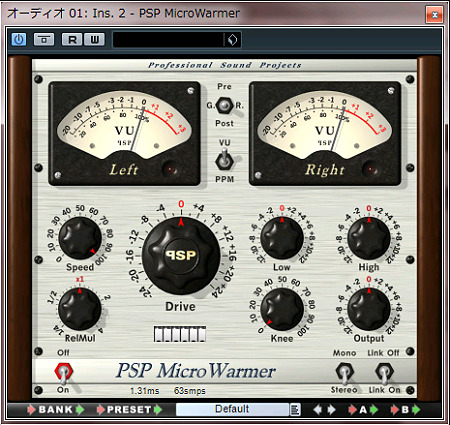Click previous BANK red arrow
Viewport: 450px width, 425px height.
point(31,409)
